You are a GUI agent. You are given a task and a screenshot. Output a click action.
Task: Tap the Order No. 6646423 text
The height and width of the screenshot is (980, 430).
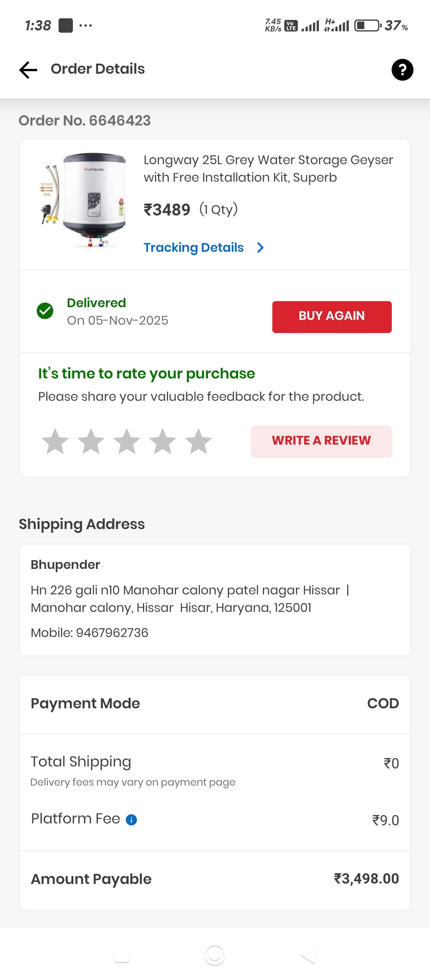pos(85,120)
